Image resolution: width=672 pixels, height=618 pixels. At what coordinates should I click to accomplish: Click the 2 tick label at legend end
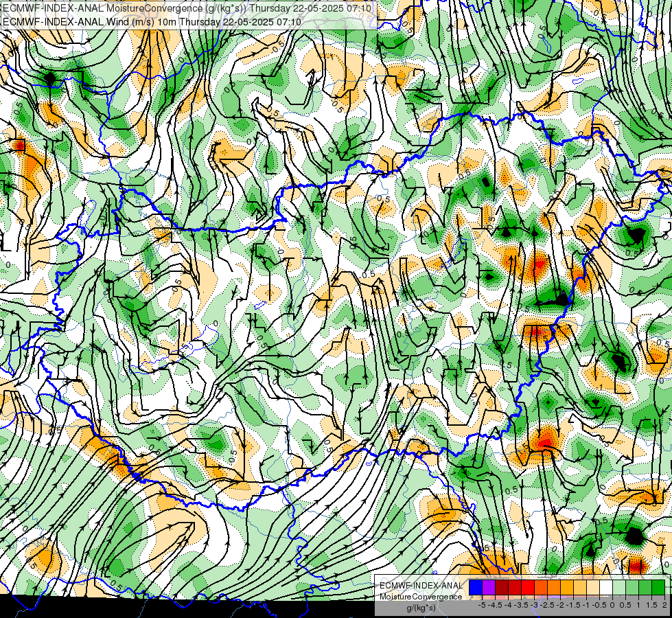(664, 605)
